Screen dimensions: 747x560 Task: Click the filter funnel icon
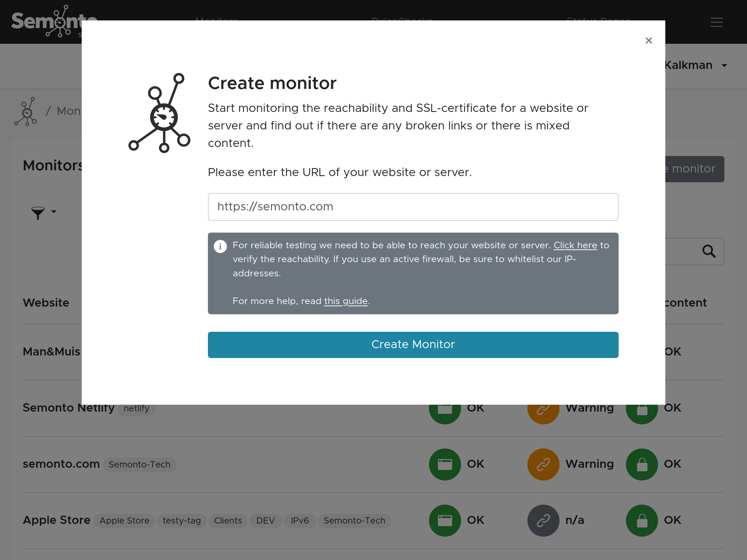[38, 213]
